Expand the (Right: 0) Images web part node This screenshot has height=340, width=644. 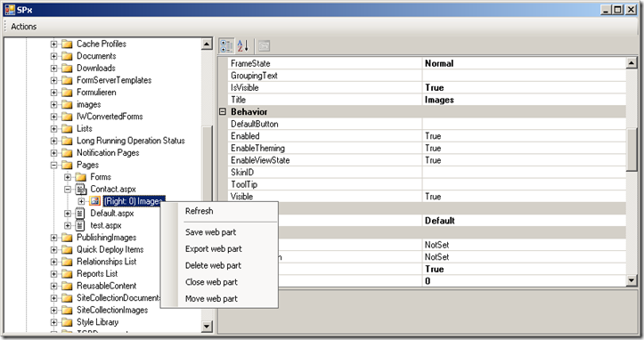pos(81,201)
